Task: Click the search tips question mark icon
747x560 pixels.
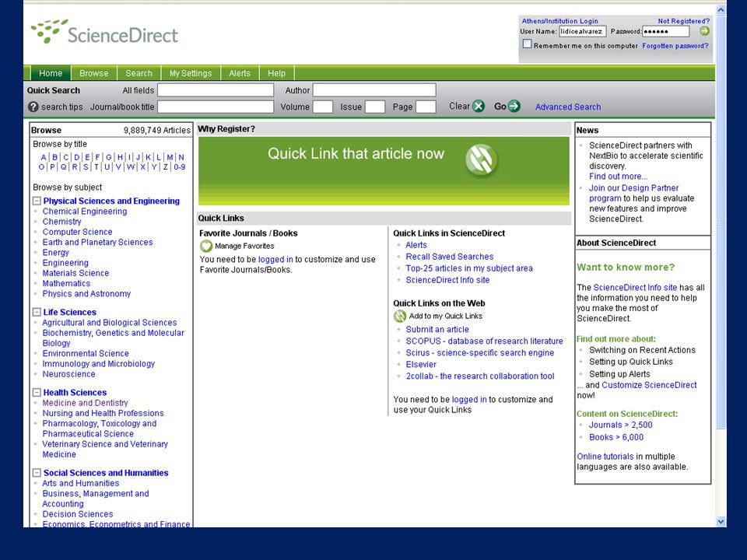Action: point(33,107)
